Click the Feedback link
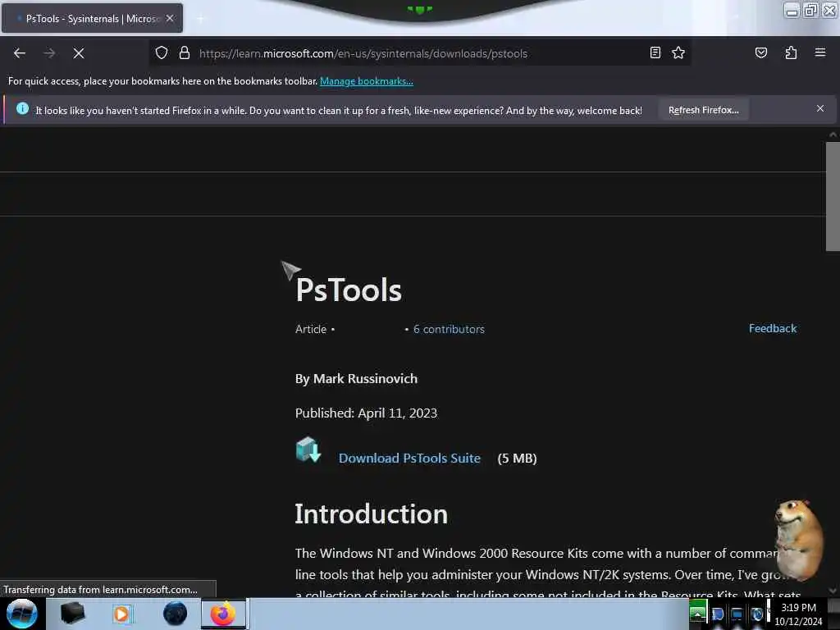 click(773, 328)
